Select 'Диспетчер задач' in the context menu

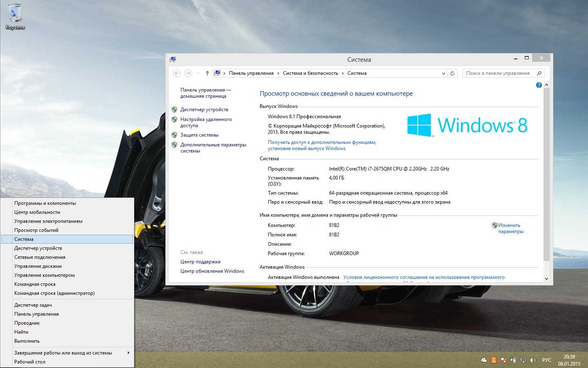point(33,305)
